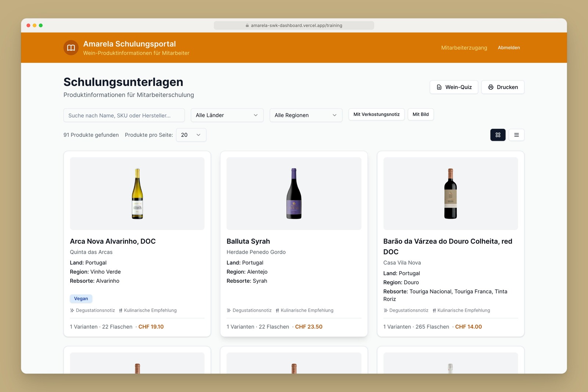Image resolution: width=588 pixels, height=392 pixels.
Task: Click price CHF 14.00
Action: pyautogui.click(x=469, y=327)
